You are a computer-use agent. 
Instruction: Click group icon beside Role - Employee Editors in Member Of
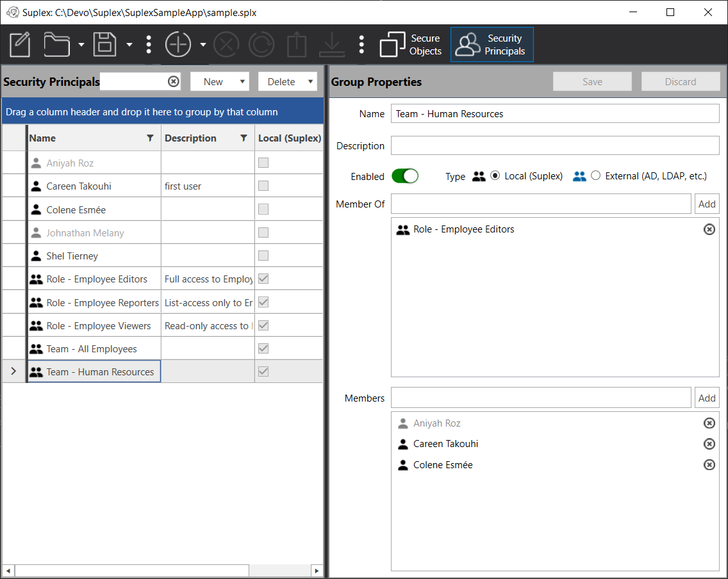pos(403,230)
